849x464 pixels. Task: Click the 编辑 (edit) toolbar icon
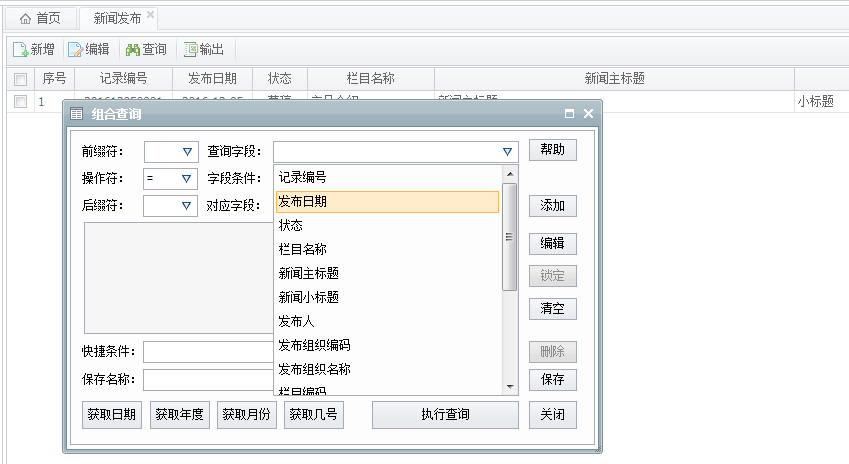75,49
